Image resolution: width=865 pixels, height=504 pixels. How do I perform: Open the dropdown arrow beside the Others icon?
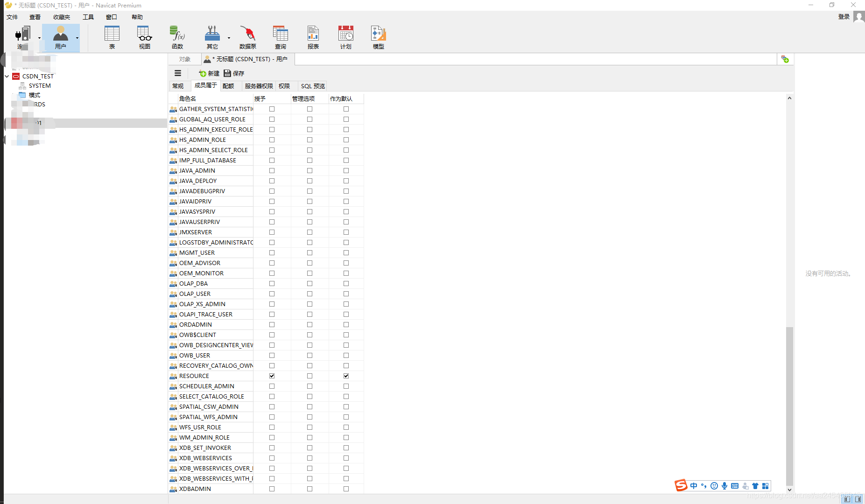pyautogui.click(x=229, y=38)
